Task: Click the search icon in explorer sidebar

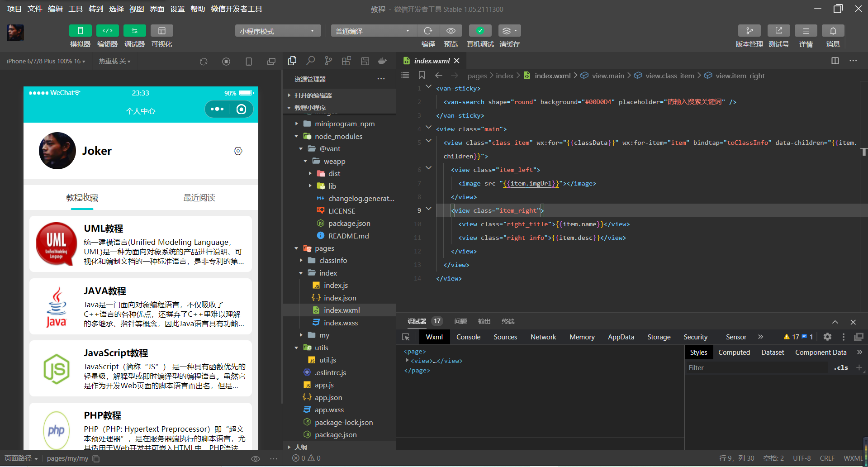Action: (x=310, y=61)
